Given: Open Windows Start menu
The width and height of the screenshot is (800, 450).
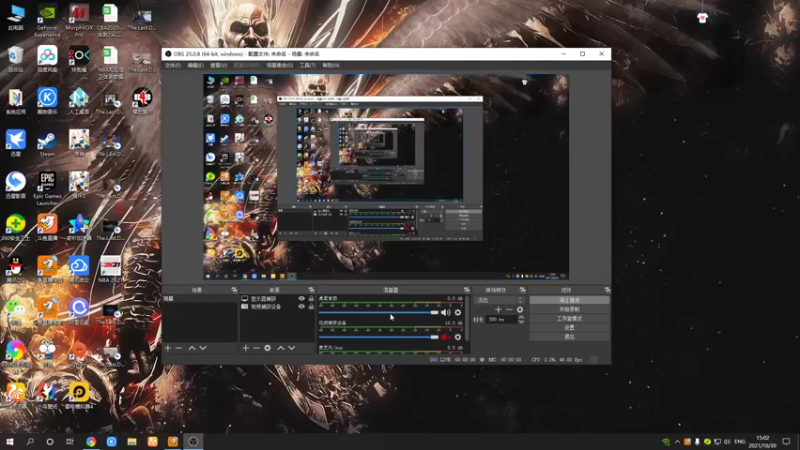Looking at the screenshot, I should coord(9,442).
